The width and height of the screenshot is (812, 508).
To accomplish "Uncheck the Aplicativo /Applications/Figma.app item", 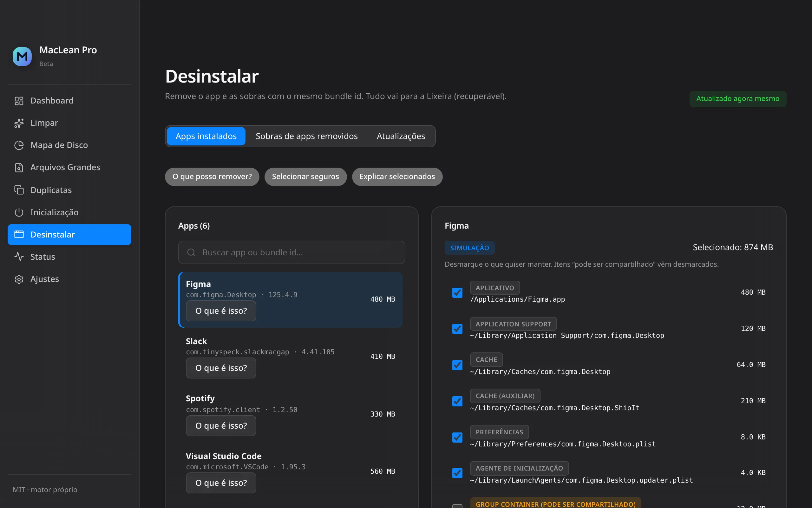I will click(x=457, y=293).
